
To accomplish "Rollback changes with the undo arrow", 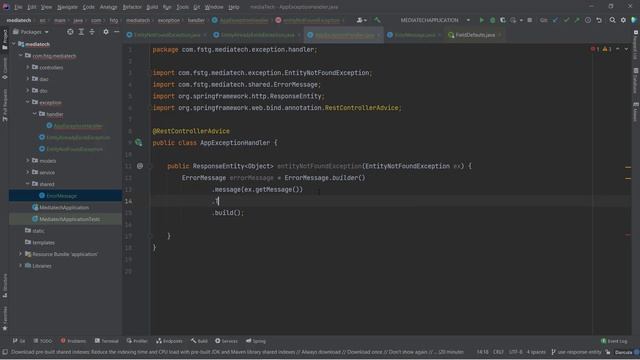I will pos(599,20).
